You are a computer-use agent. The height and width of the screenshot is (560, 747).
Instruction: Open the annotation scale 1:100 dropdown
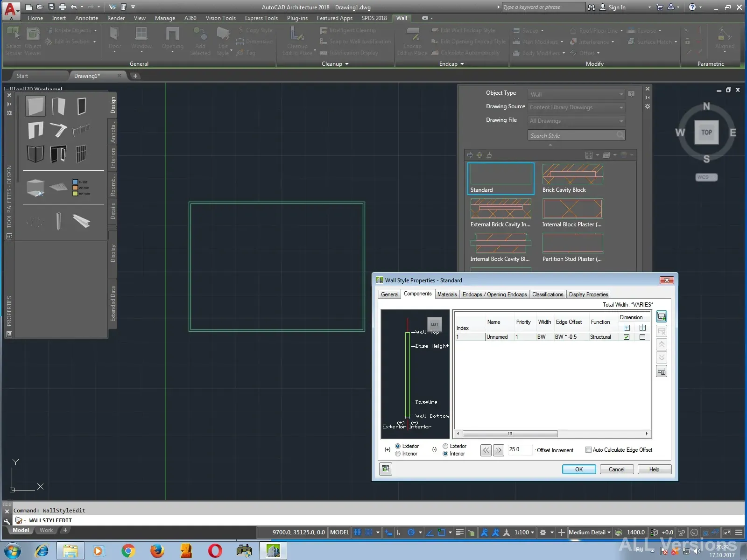[524, 532]
